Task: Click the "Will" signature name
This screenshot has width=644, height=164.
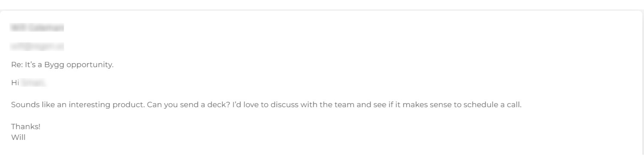Action: pyautogui.click(x=18, y=137)
